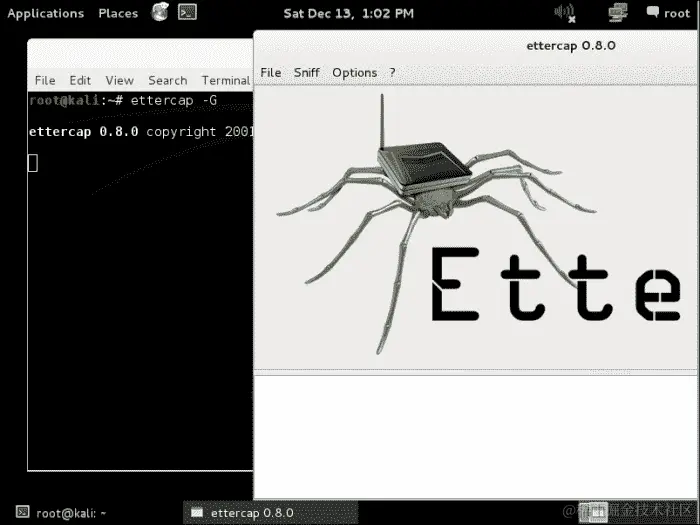700x525 pixels.
Task: Open the terminal window's Terminal menu
Action: 226,80
